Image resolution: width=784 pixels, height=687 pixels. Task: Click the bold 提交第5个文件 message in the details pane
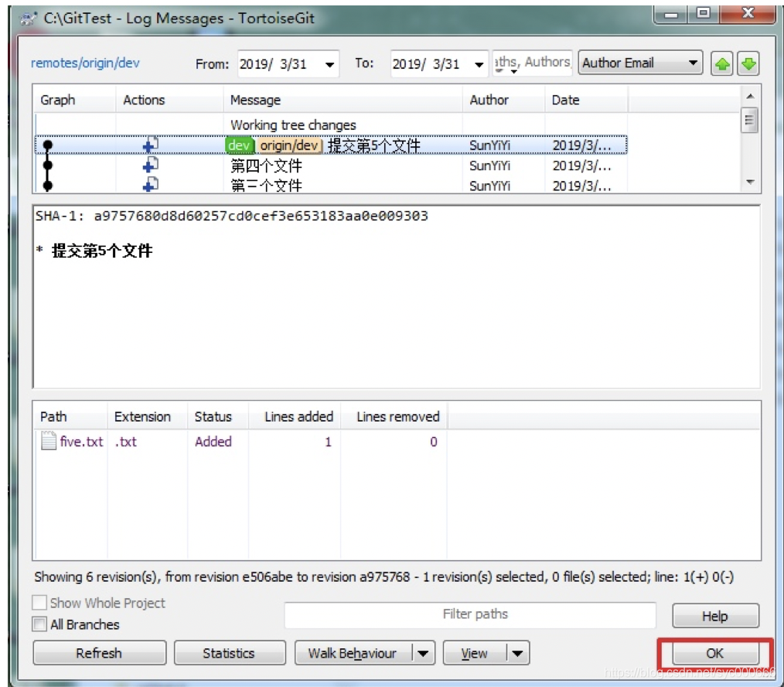(101, 251)
